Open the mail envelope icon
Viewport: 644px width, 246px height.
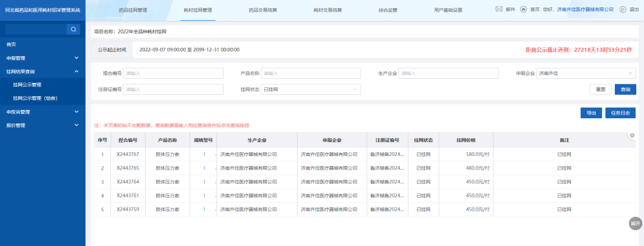(499, 10)
